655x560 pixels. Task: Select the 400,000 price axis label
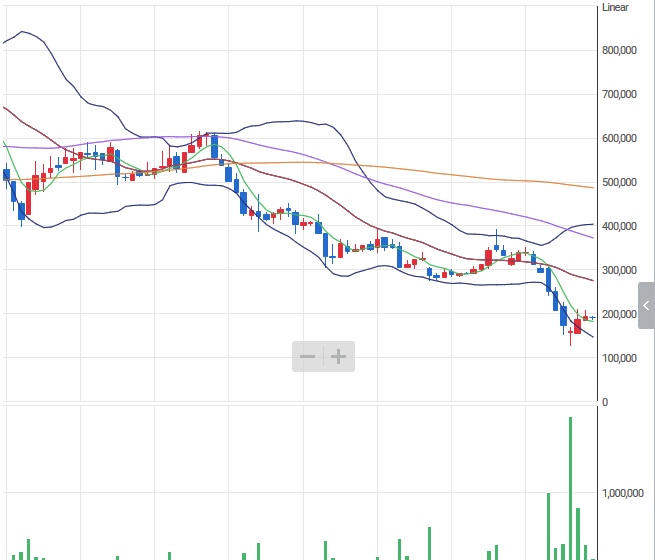619,226
